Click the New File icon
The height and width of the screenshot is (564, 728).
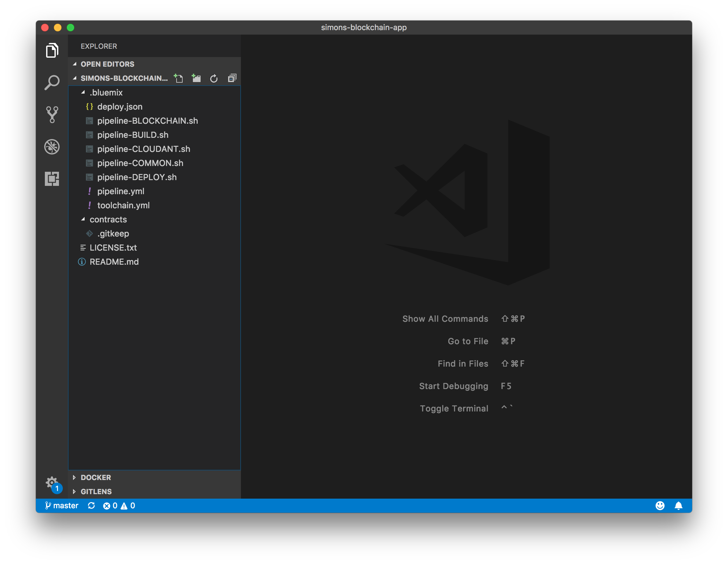178,78
